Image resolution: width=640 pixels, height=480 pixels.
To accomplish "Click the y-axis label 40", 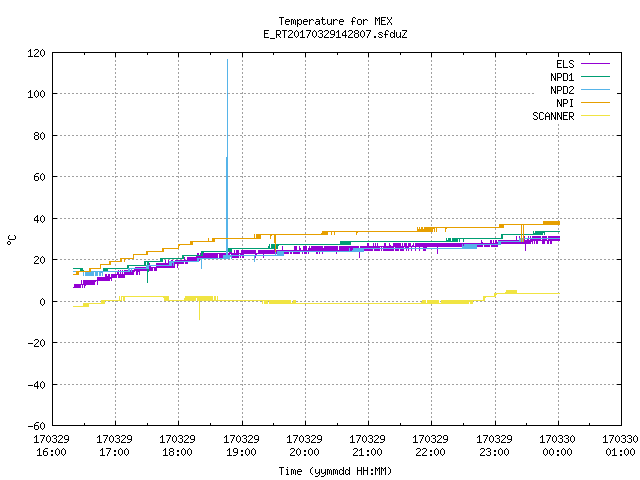I will pyautogui.click(x=39, y=219).
